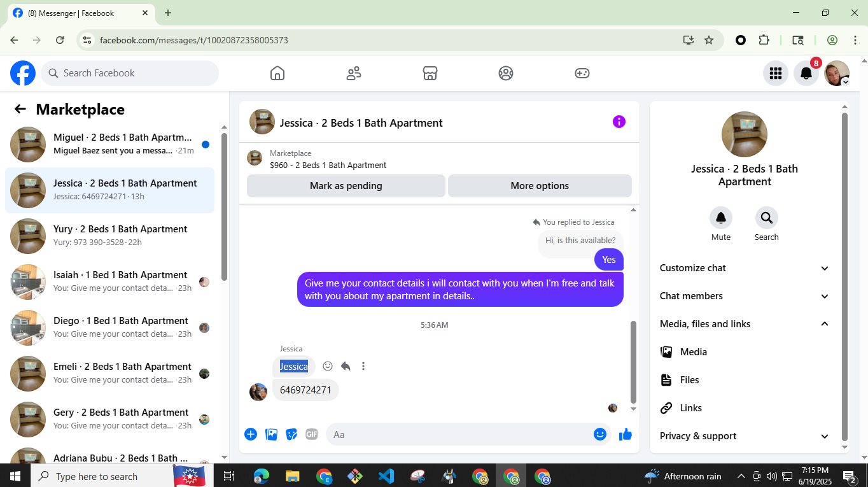The width and height of the screenshot is (868, 487).
Task: Click the conversation list scrollbar thumb
Action: (224, 207)
